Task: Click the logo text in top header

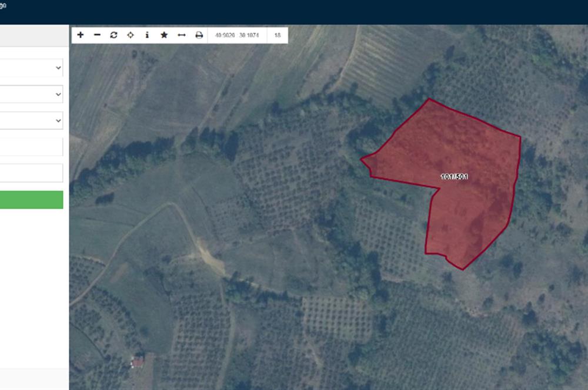Action: pos(3,5)
